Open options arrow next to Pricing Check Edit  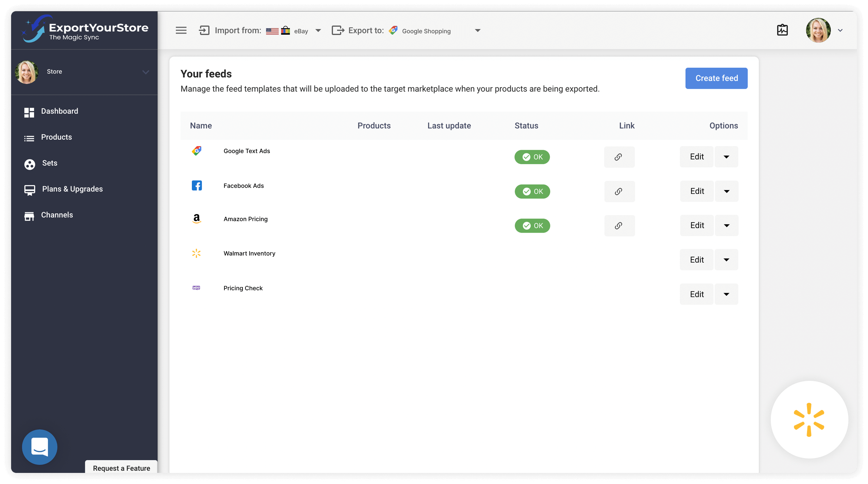coord(726,294)
